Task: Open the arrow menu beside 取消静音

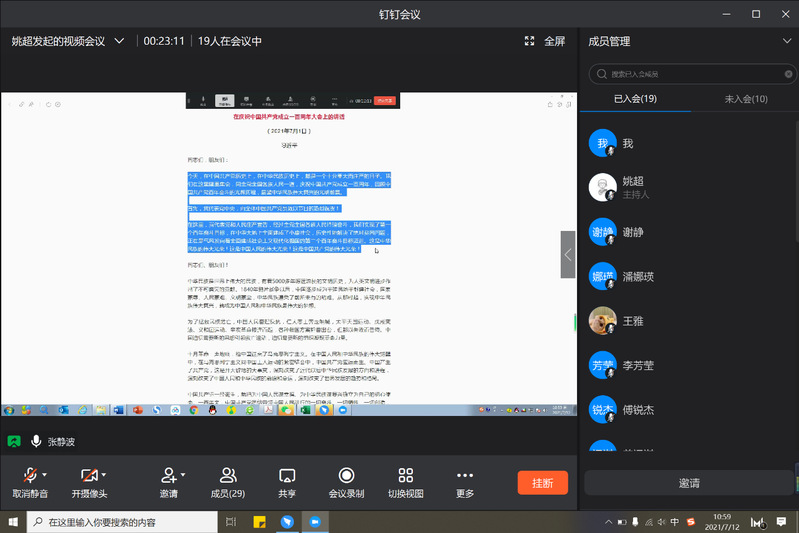Action: point(46,474)
